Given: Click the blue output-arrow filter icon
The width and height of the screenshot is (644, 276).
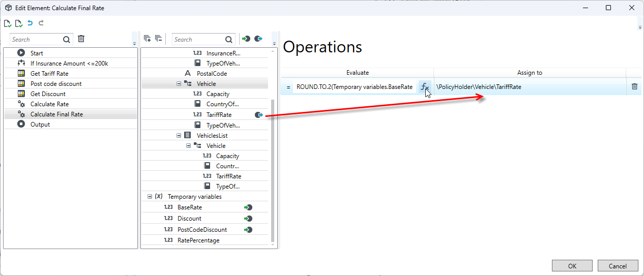Looking at the screenshot, I should tap(258, 39).
